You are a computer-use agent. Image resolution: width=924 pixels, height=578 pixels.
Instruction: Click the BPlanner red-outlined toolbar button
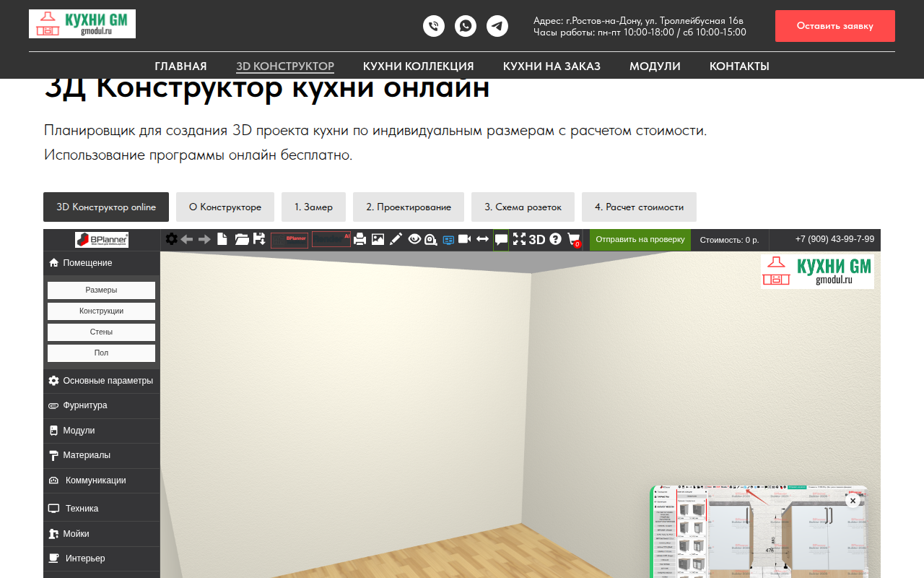289,240
